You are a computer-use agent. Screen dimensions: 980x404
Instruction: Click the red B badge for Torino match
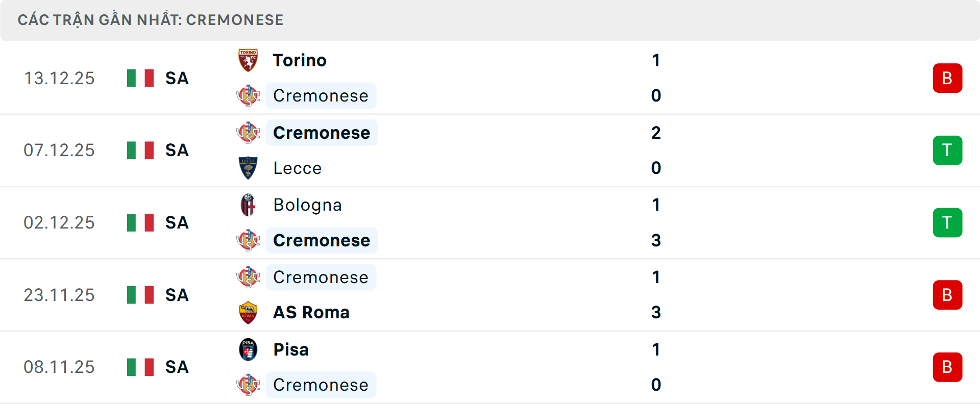coord(947,78)
